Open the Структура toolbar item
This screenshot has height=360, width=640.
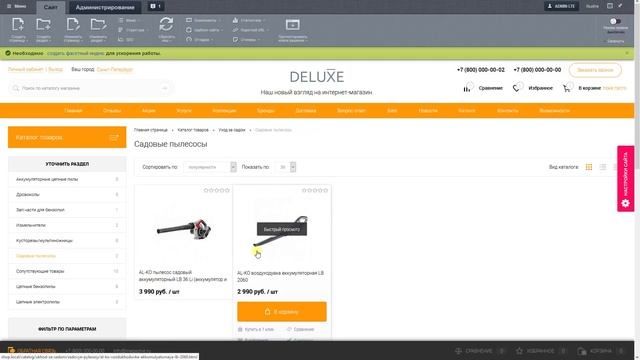click(x=132, y=30)
